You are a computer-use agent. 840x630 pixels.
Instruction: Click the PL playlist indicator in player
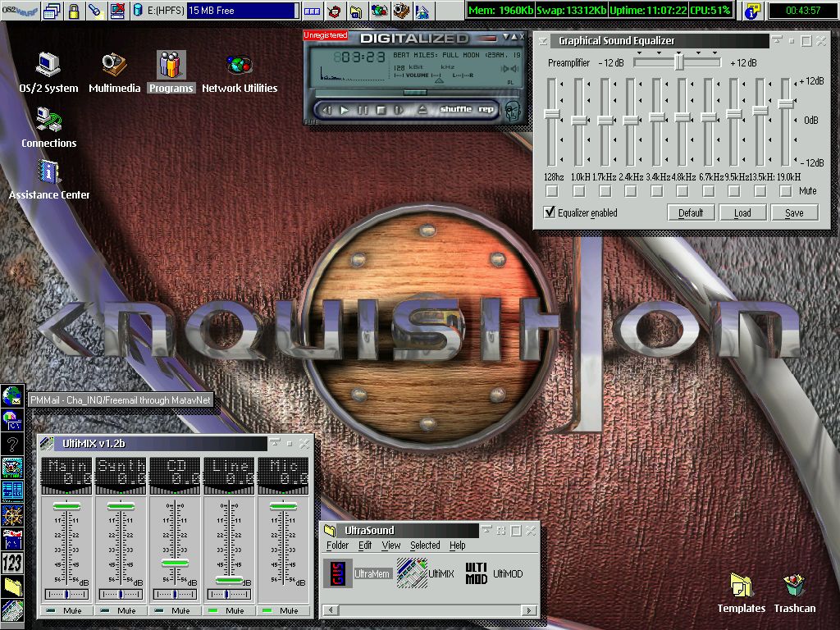pyautogui.click(x=510, y=83)
